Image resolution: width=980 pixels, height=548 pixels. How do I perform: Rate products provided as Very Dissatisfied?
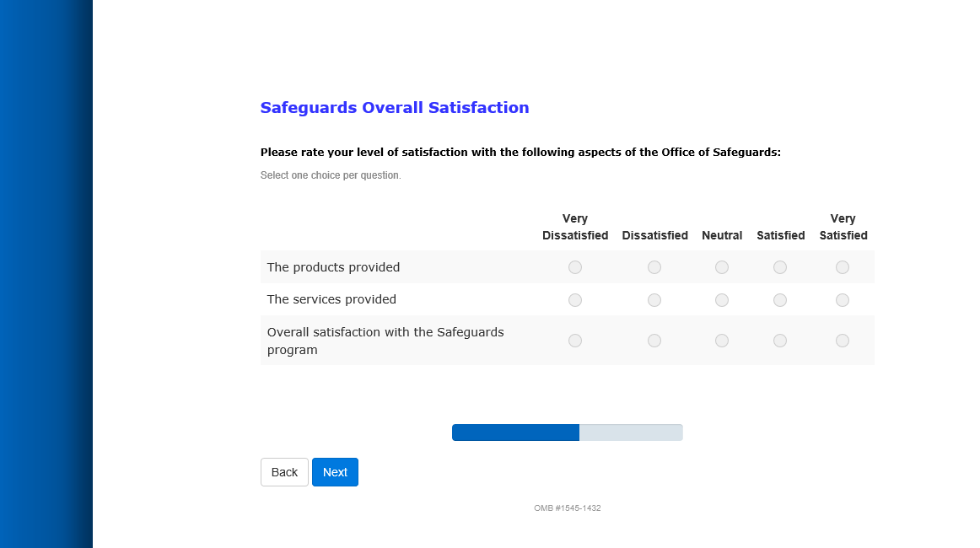pos(575,267)
